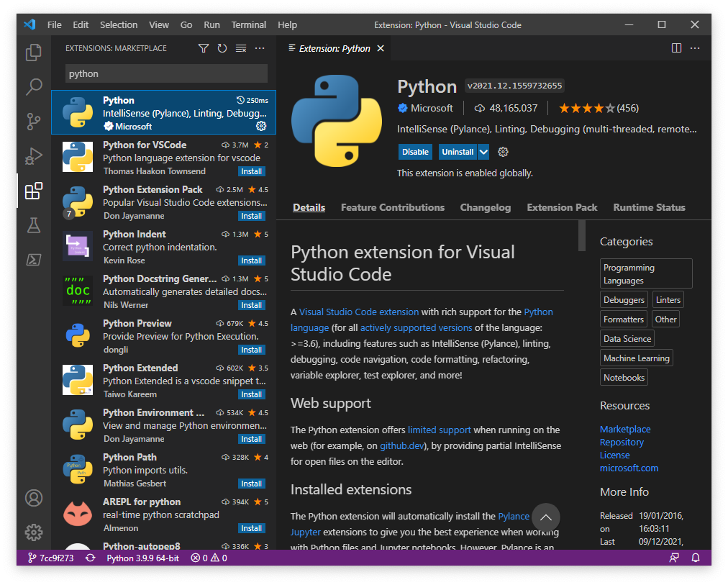
Task: Click the scroll-to-top arrow button
Action: [x=546, y=517]
